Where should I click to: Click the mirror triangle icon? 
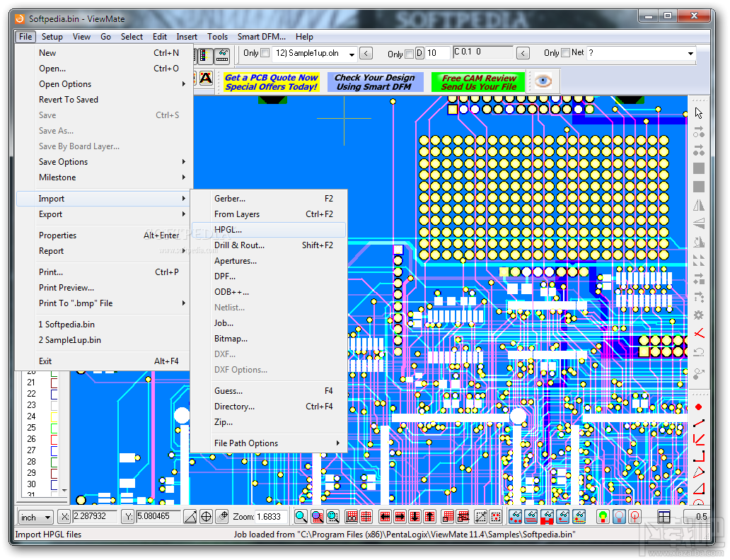coord(698,205)
